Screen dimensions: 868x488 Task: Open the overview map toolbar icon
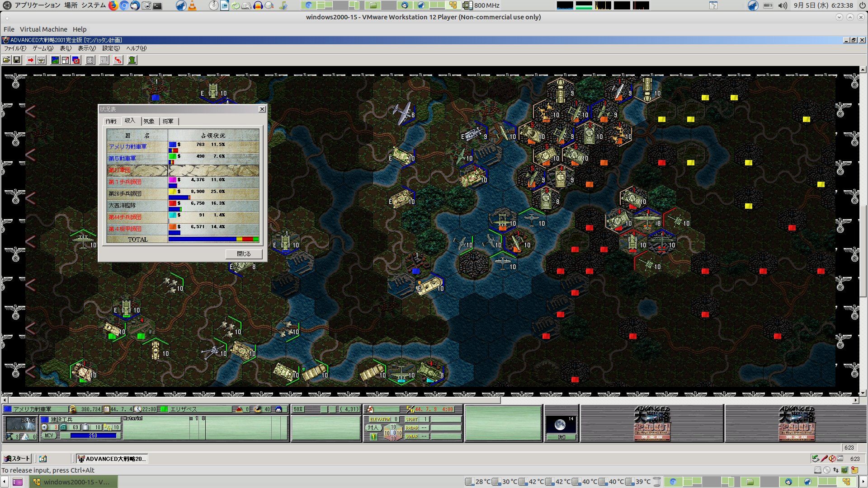(55, 60)
